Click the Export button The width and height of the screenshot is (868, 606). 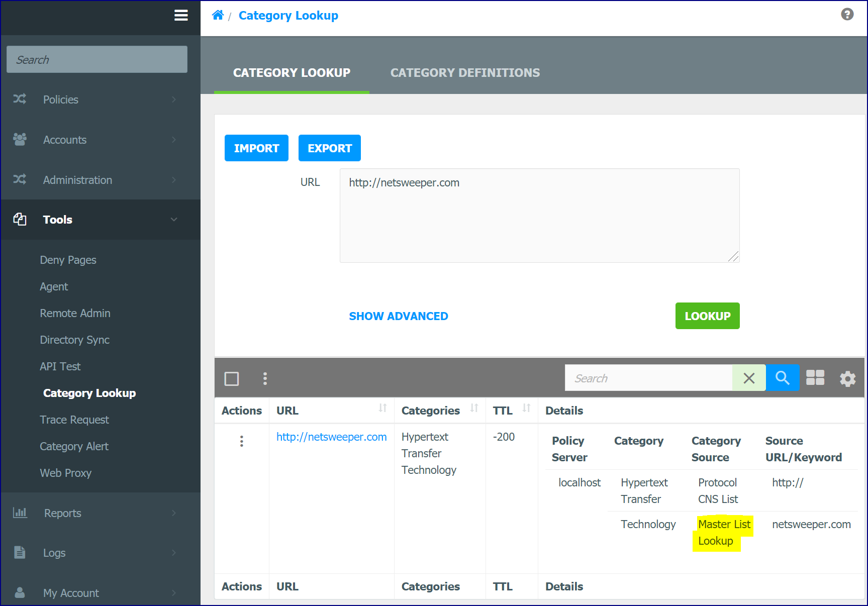[x=330, y=148]
